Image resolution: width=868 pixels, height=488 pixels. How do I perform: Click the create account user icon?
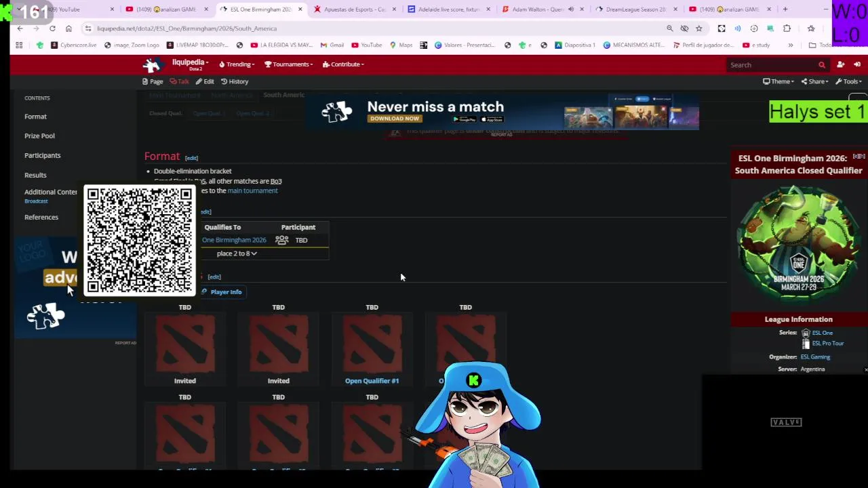tap(841, 64)
